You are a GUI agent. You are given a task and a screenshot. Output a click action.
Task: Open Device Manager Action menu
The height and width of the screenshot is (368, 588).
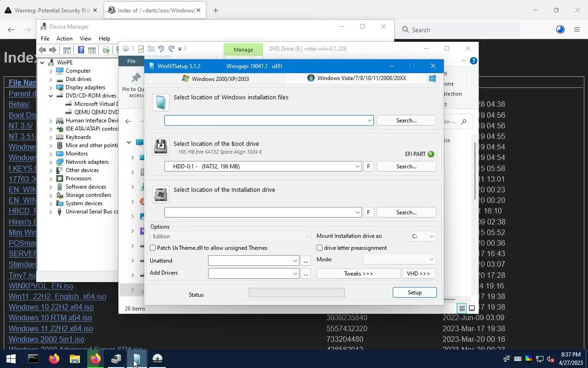click(x=64, y=39)
